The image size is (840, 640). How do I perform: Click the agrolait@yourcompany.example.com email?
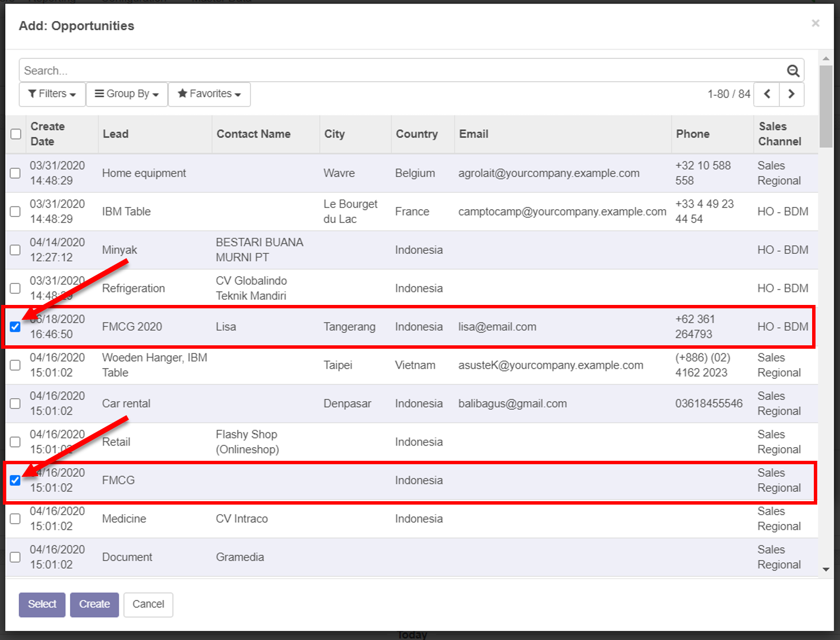pos(549,173)
